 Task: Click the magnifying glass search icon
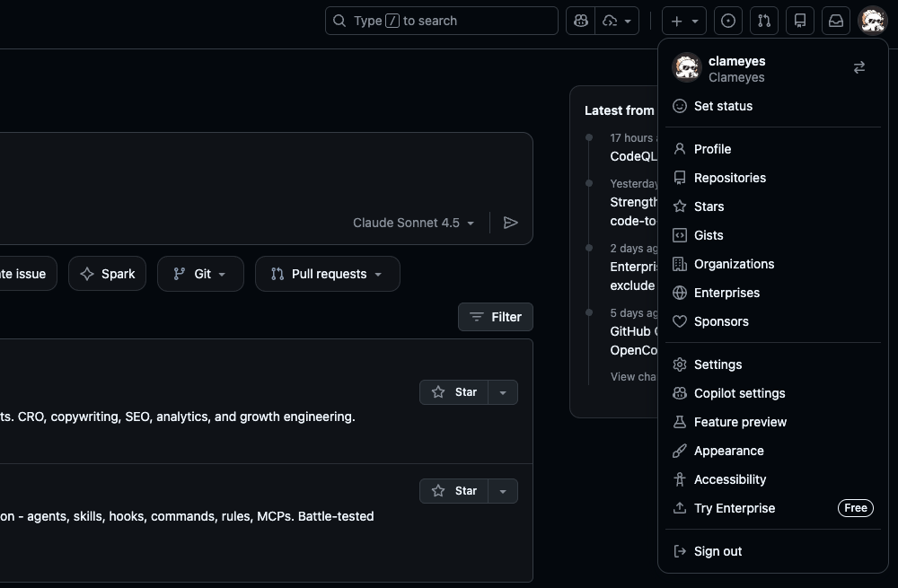tap(339, 20)
